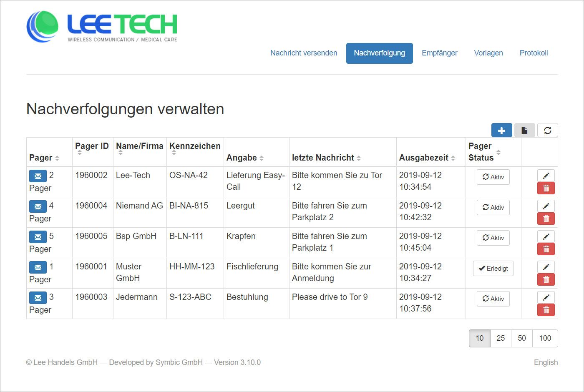This screenshot has width=584, height=392.
Task: Open the Protokoll section
Action: (x=534, y=53)
